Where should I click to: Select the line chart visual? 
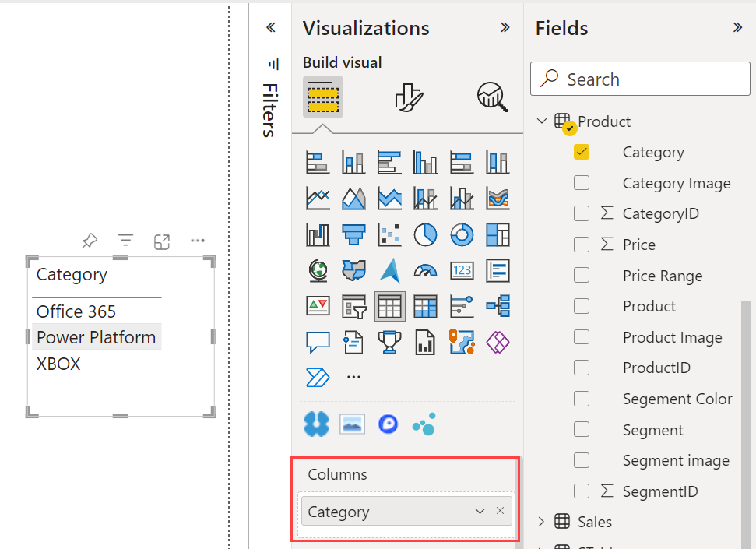click(x=318, y=199)
